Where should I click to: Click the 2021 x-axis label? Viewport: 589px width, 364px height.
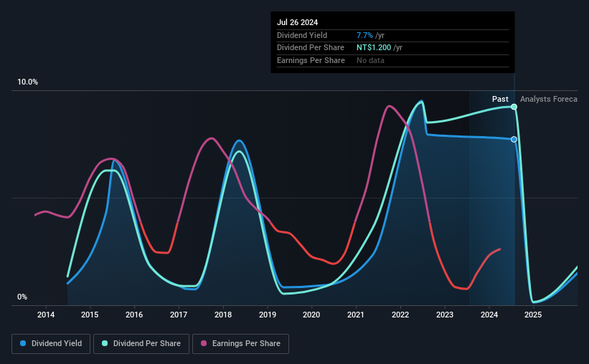pyautogui.click(x=356, y=315)
